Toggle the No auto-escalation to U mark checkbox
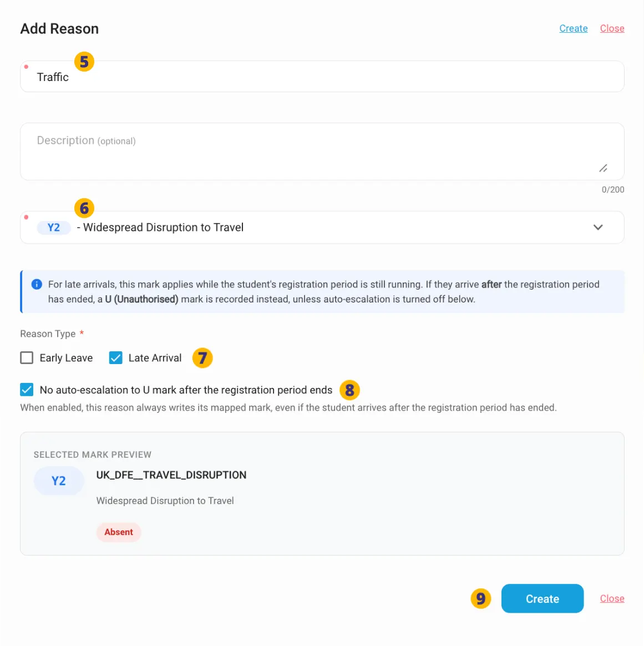Screen dimensions: 644x646 (27, 390)
